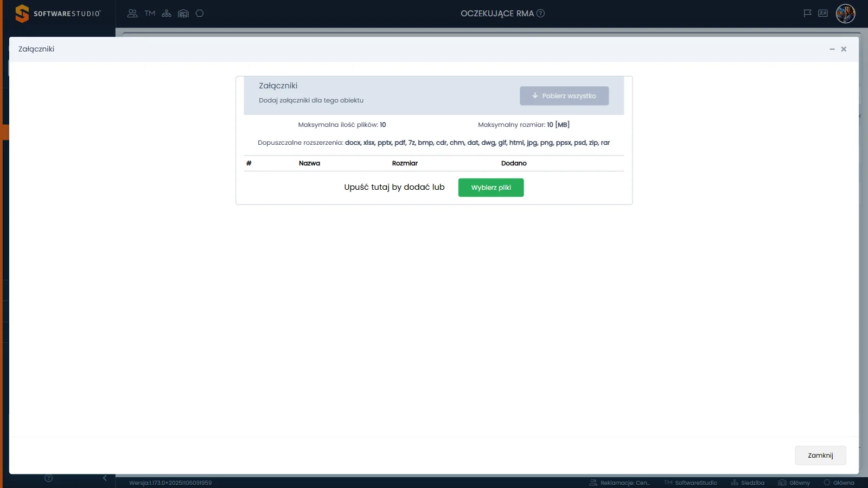The height and width of the screenshot is (488, 868).
Task: Open the user avatar menu
Action: [845, 14]
